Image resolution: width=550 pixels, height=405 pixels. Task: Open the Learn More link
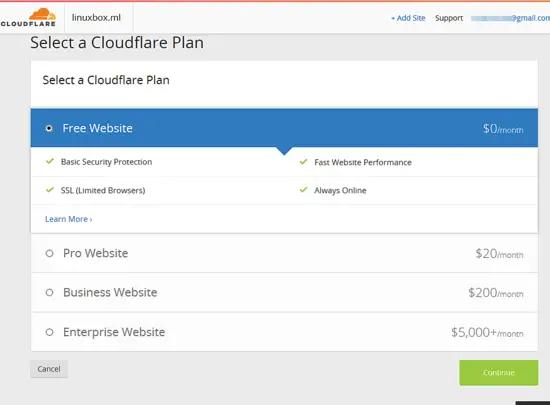[69, 219]
